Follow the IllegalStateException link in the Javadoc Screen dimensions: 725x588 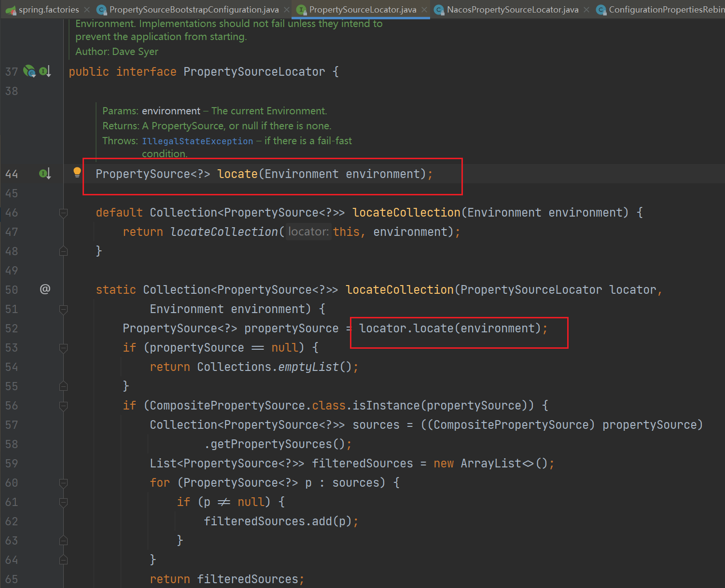point(197,141)
